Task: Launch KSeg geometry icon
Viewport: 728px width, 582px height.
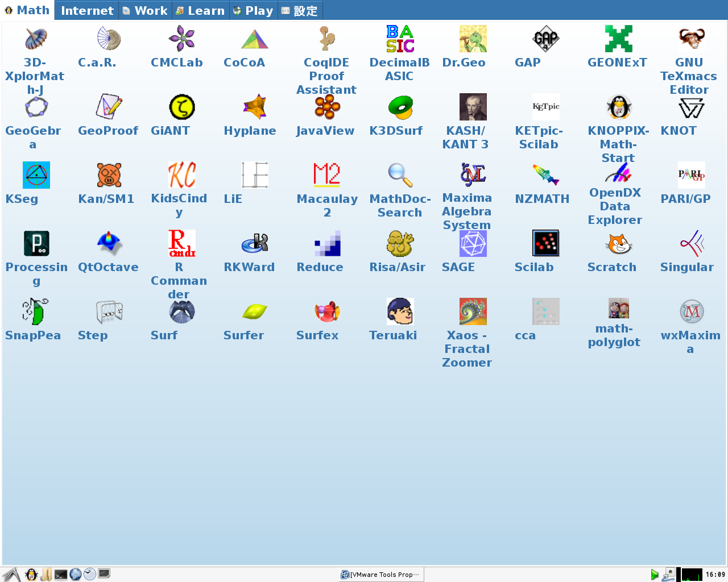Action: (x=36, y=175)
